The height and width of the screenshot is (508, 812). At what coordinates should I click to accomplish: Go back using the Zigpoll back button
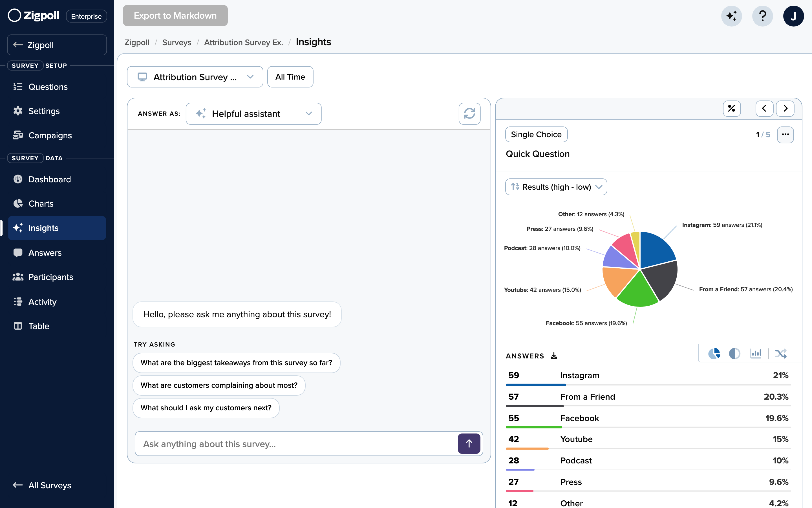coord(57,45)
